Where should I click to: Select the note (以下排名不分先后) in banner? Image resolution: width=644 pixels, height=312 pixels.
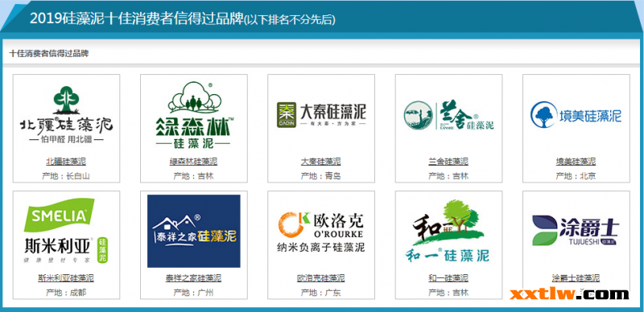[290, 20]
